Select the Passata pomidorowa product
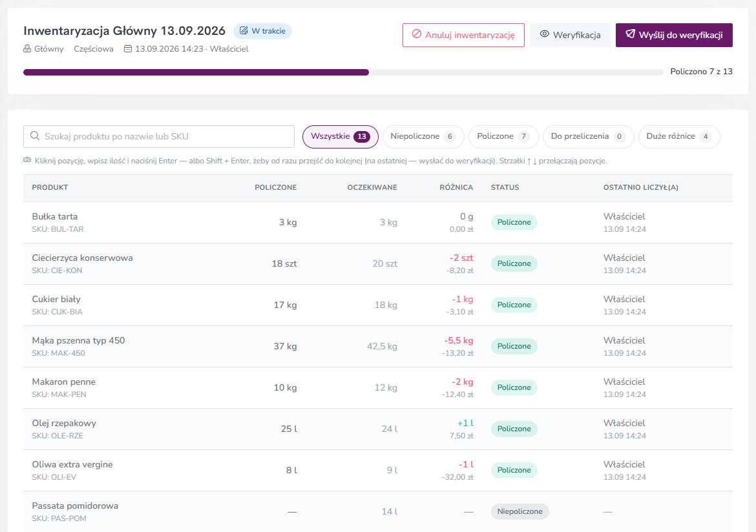756x532 pixels. pyautogui.click(x=378, y=512)
